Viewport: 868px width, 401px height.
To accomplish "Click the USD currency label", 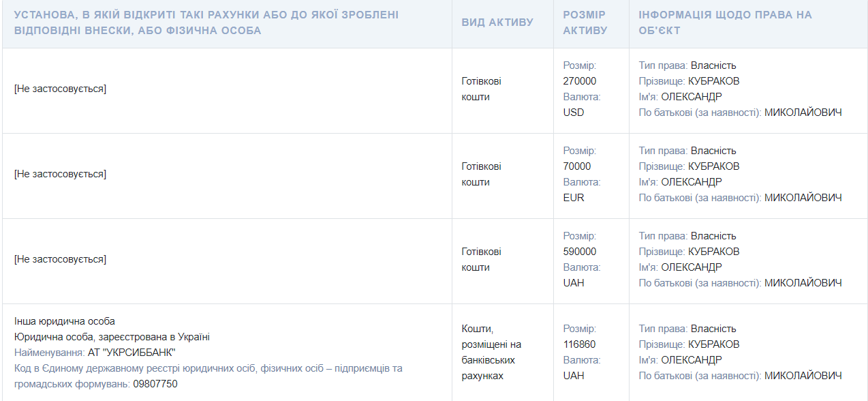I will (x=574, y=113).
